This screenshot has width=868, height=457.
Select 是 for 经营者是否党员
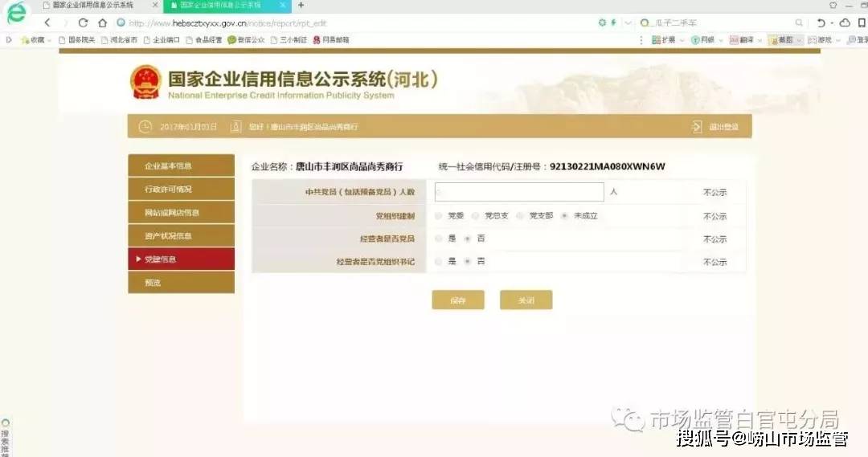pos(438,239)
